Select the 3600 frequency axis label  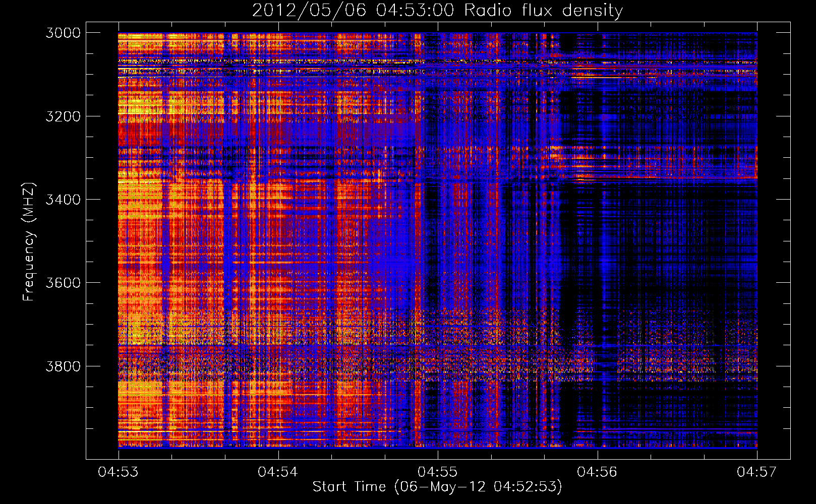click(63, 283)
